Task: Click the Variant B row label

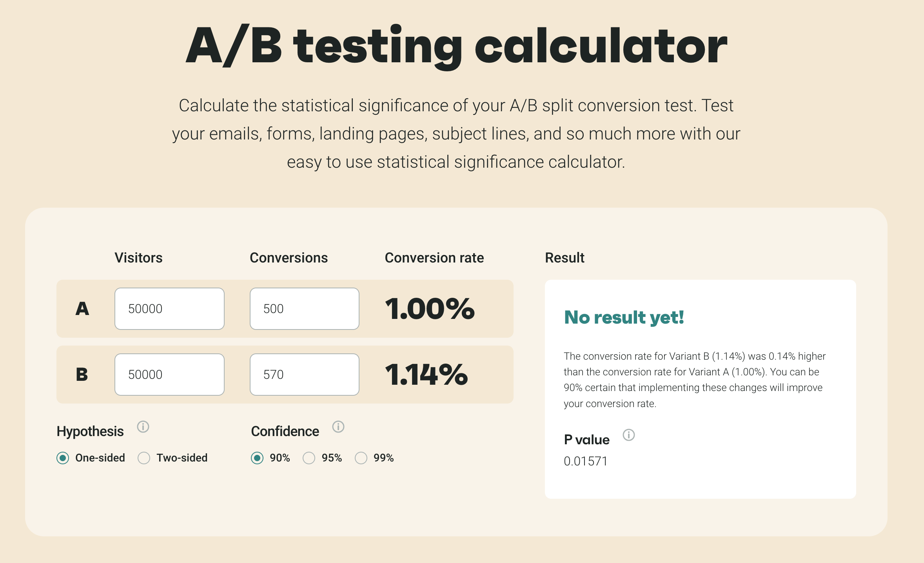Action: pos(82,375)
